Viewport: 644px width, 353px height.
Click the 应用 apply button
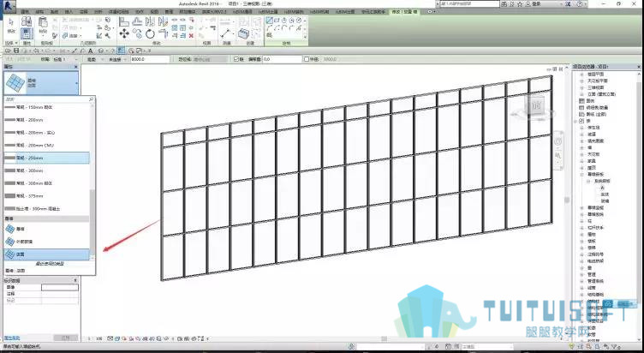(65, 338)
